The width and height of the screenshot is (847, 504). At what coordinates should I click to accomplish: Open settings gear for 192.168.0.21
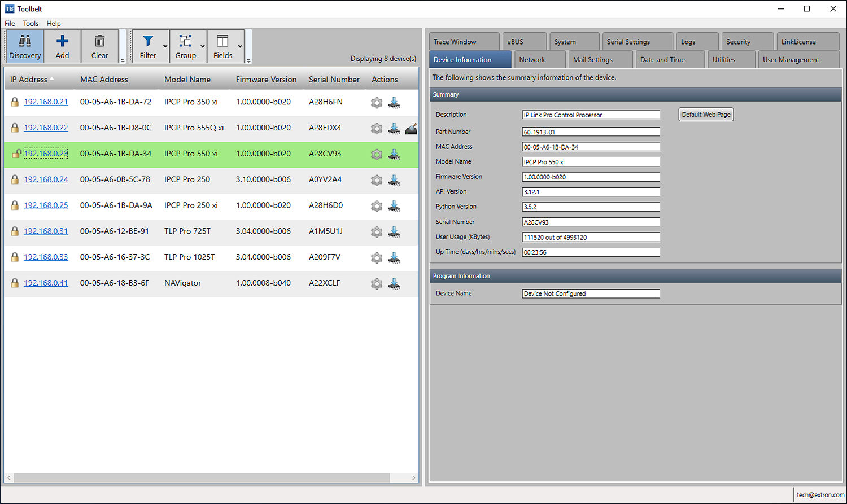coord(377,103)
